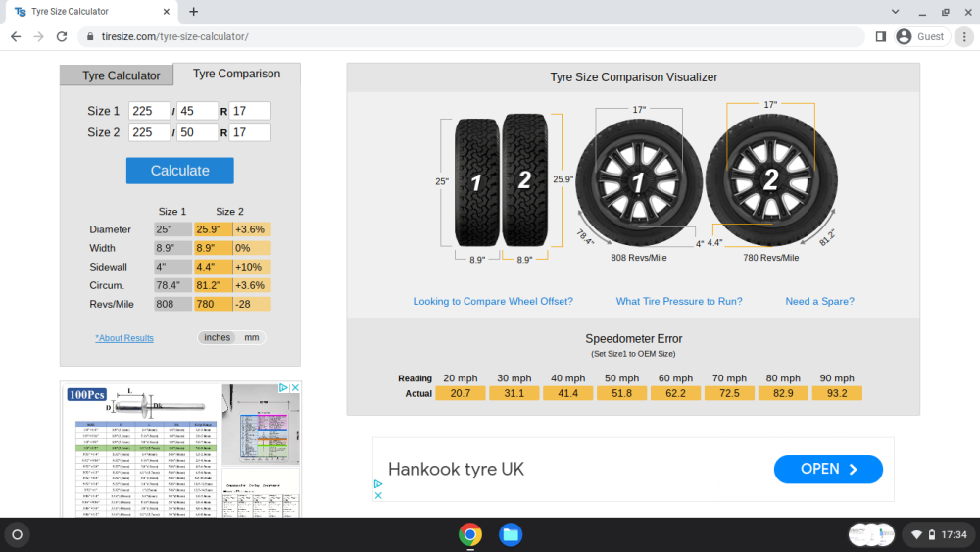
Task: Click sidewall difference +10% cell
Action: tap(252, 267)
